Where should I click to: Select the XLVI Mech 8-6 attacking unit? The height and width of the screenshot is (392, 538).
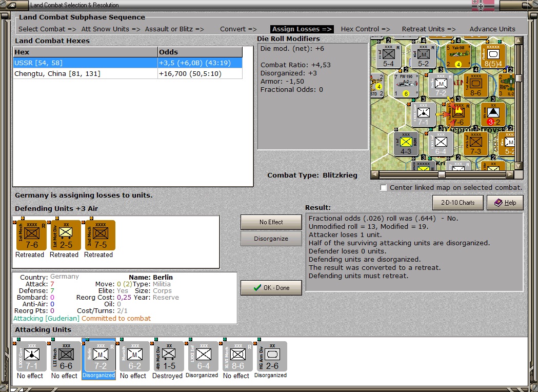click(237, 356)
